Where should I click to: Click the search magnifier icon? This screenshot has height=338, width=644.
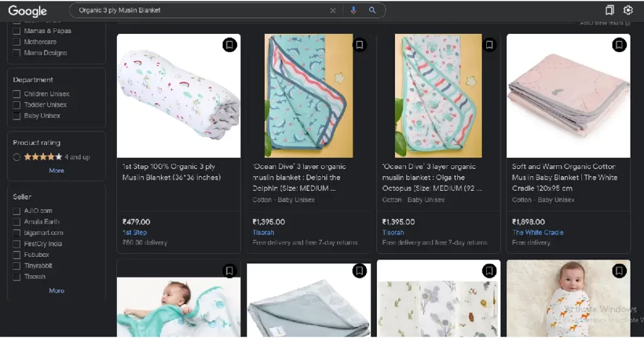[x=372, y=11]
